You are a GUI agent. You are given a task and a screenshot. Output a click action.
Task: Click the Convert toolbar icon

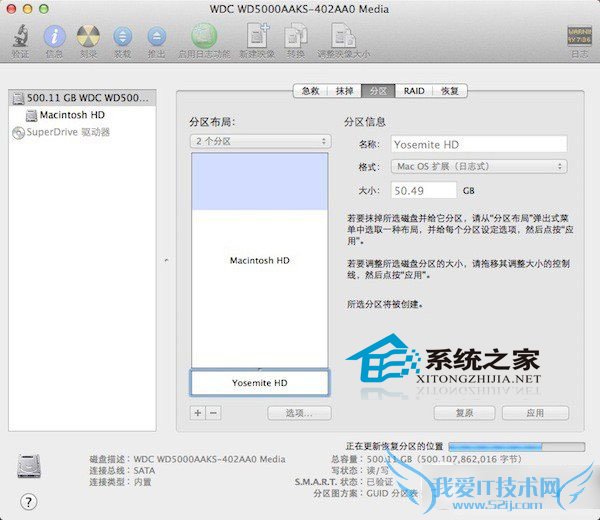[296, 36]
